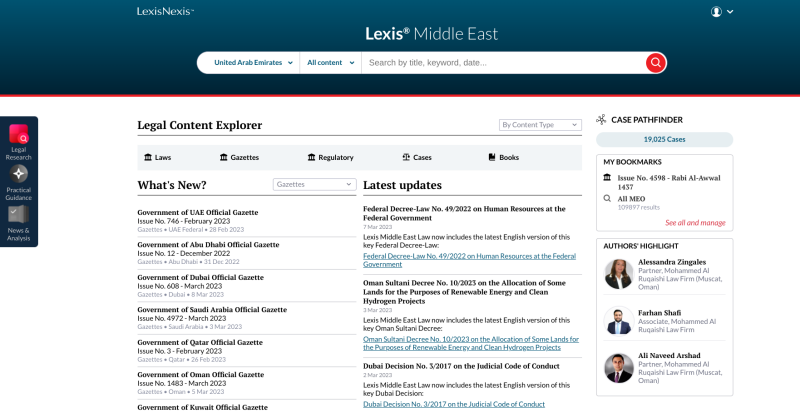Click See all and manage bookmarks
The image size is (800, 413).
[x=695, y=223]
